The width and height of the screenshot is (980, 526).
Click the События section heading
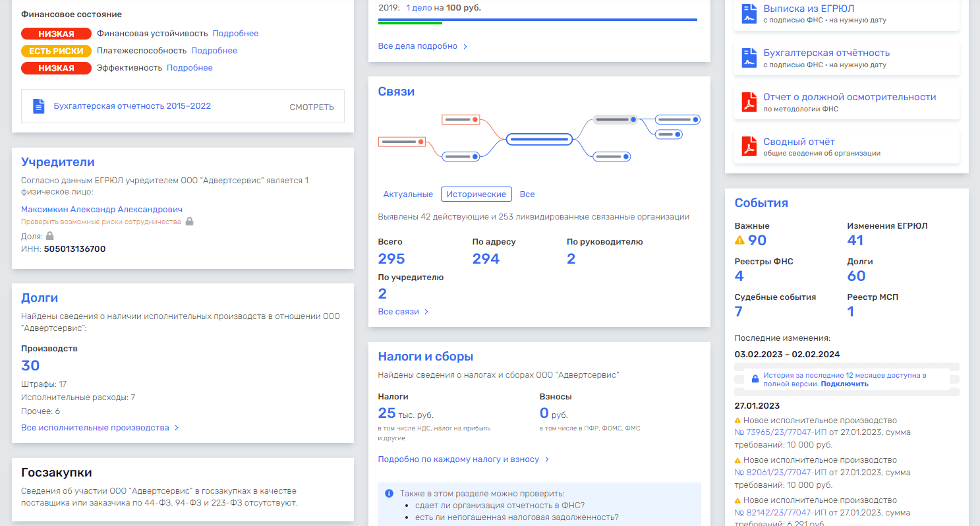761,203
